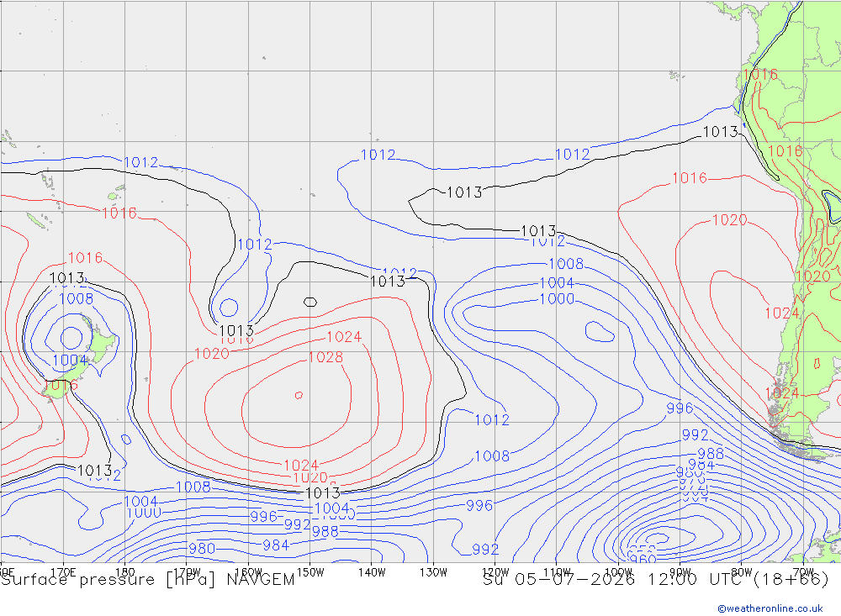Click the '150W' longitude label
The height and width of the screenshot is (616, 841).
[310, 572]
